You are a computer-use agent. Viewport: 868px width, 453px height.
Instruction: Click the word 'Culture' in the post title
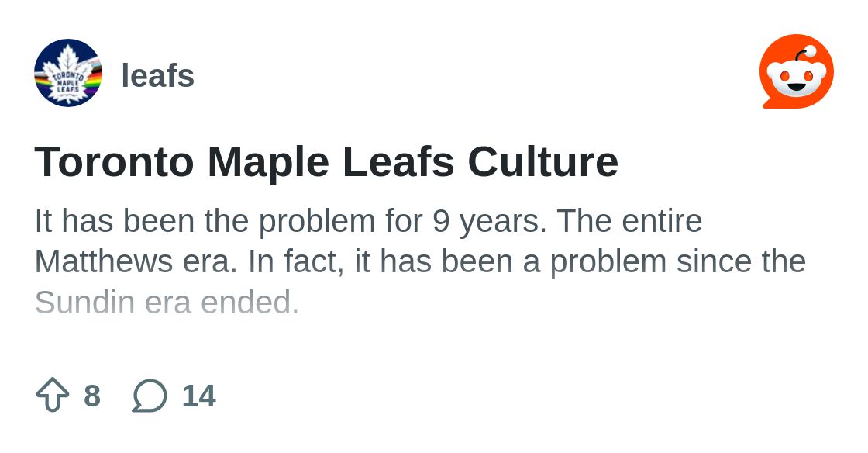coord(542,162)
